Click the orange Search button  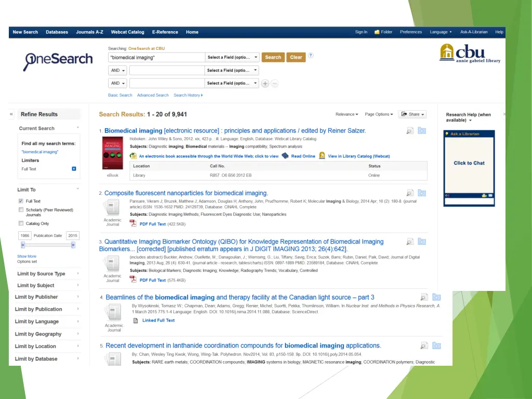(273, 57)
